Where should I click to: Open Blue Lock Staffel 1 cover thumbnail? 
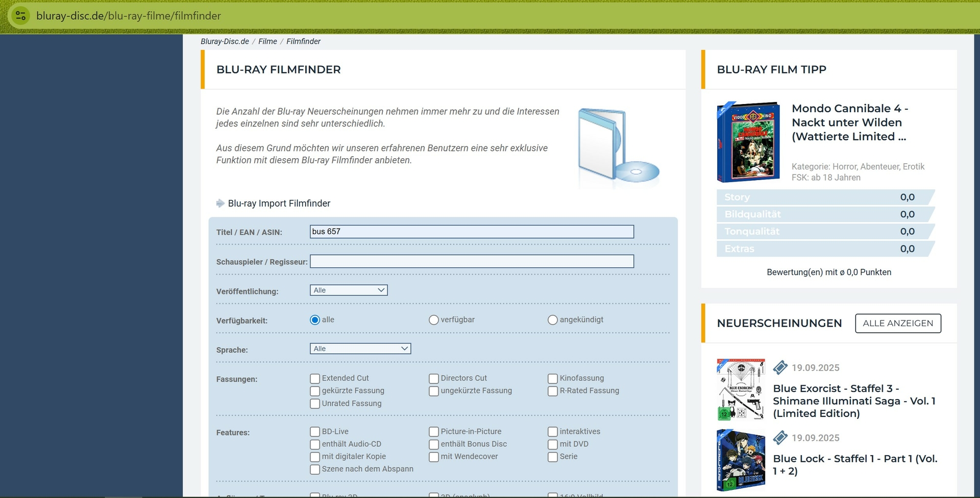pos(741,460)
